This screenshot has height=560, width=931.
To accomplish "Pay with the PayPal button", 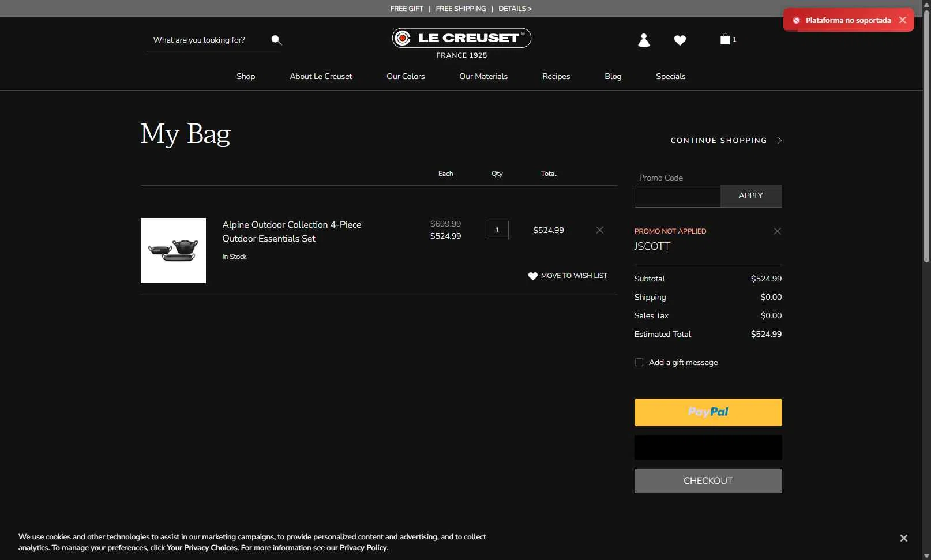I will [708, 412].
